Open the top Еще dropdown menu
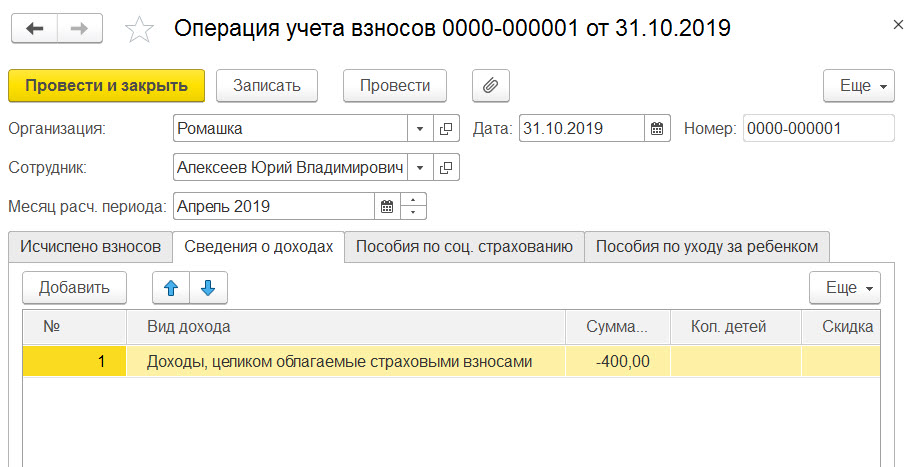The image size is (908, 467). pyautogui.click(x=859, y=86)
